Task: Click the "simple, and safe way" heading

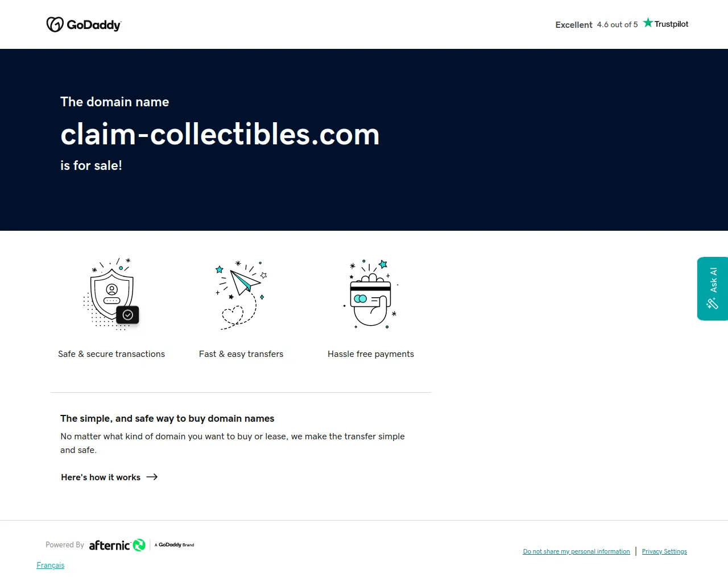Action: tap(167, 418)
